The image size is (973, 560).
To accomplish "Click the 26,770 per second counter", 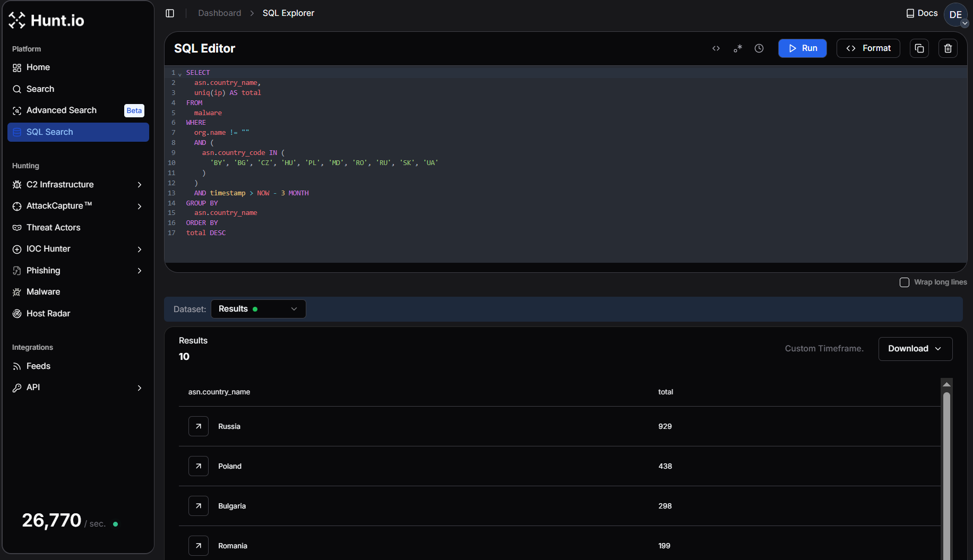I will [64, 521].
